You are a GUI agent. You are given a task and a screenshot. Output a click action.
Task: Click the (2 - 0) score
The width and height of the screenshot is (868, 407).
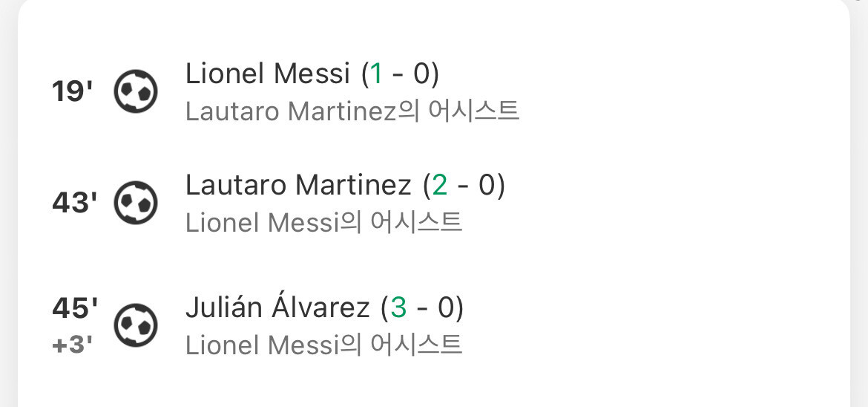464,185
